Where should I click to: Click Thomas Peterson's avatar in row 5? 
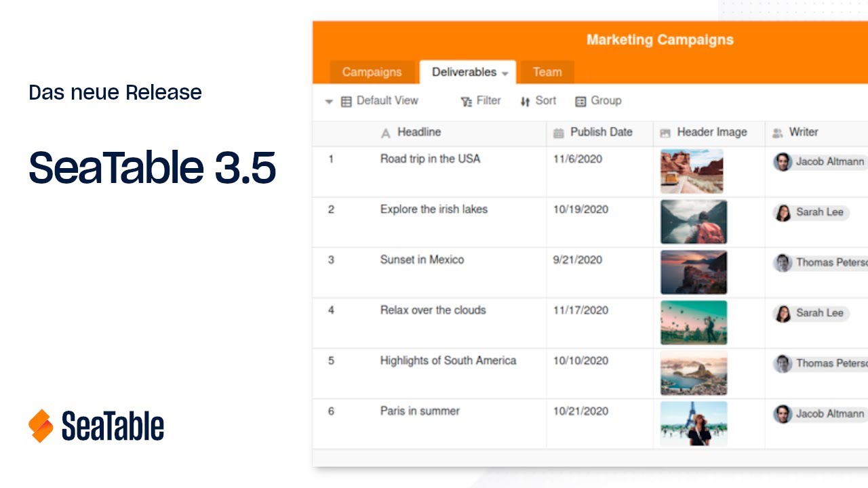coord(783,363)
